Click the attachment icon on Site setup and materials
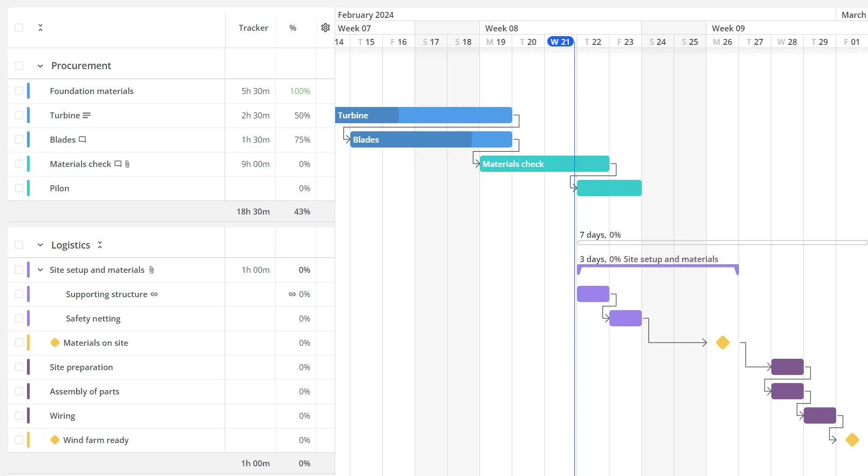The height and width of the screenshot is (476, 868). [x=152, y=270]
